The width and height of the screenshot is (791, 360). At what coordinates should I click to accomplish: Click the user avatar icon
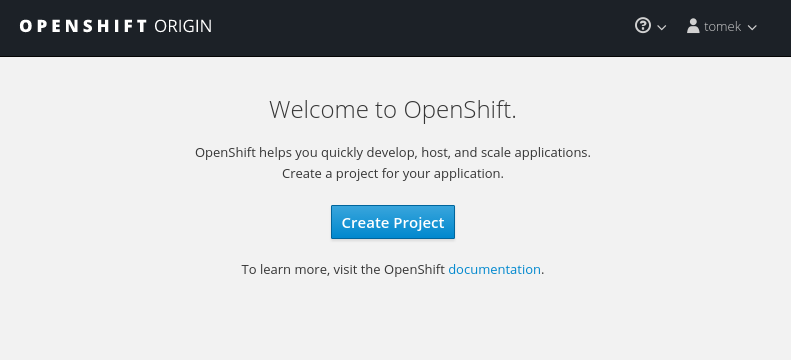pos(693,25)
